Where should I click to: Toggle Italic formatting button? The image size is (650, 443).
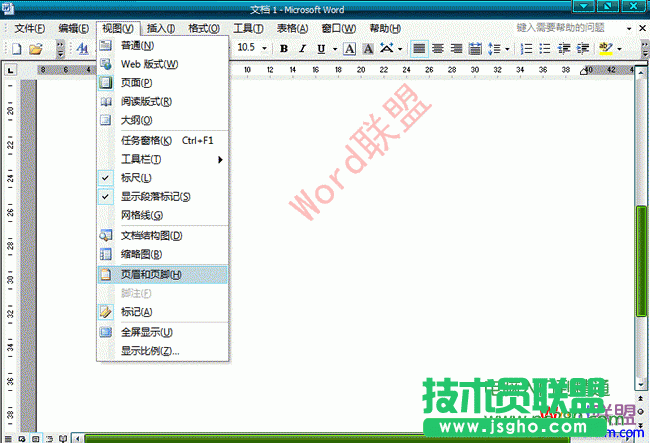303,49
